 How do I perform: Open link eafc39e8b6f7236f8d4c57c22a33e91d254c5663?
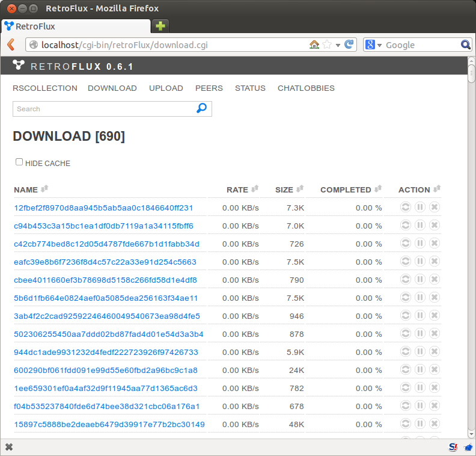(x=105, y=262)
